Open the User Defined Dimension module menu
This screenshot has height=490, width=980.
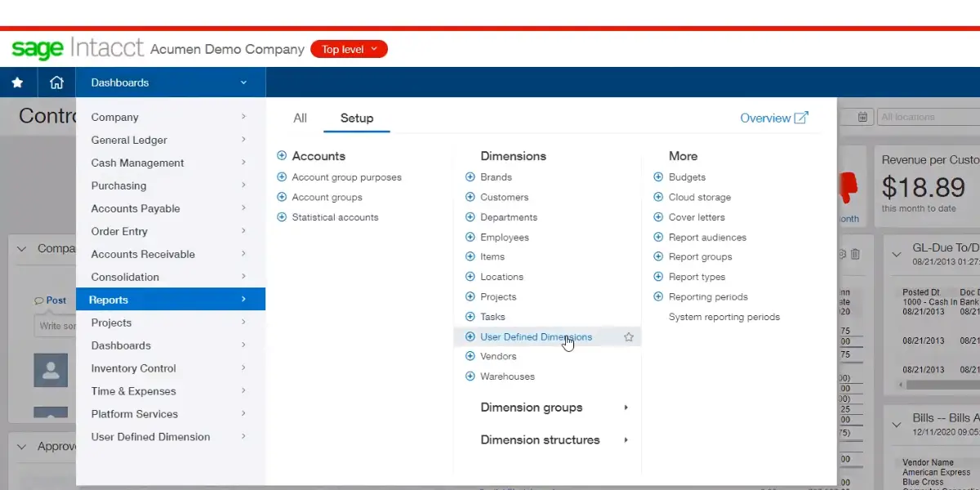click(x=171, y=437)
